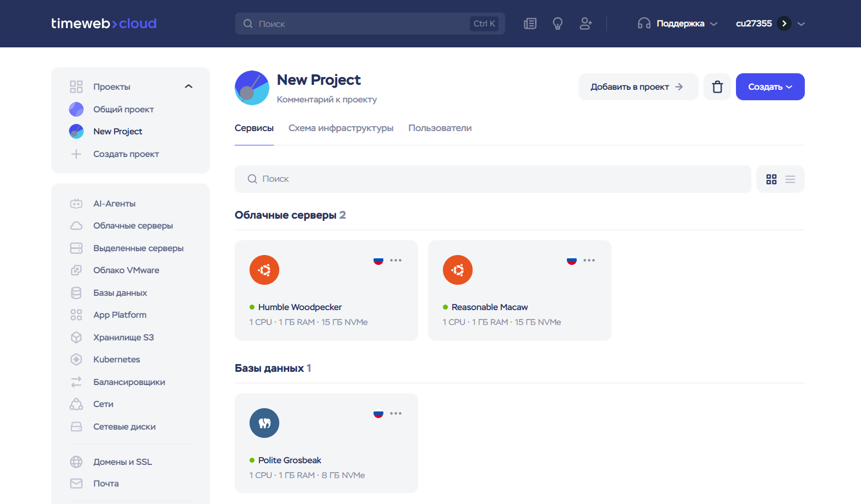Viewport: 861px width, 504px height.
Task: Click the lightbulb ideas icon
Action: point(557,24)
